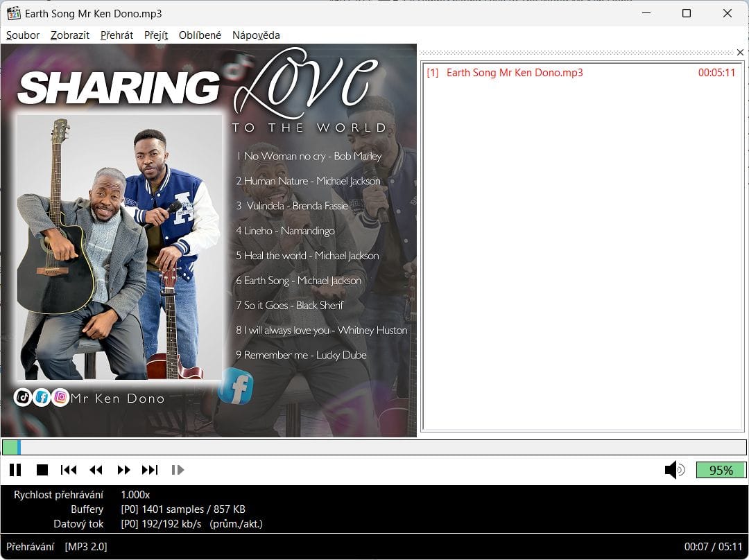Image resolution: width=749 pixels, height=560 pixels.
Task: Step forward one frame
Action: pos(178,470)
